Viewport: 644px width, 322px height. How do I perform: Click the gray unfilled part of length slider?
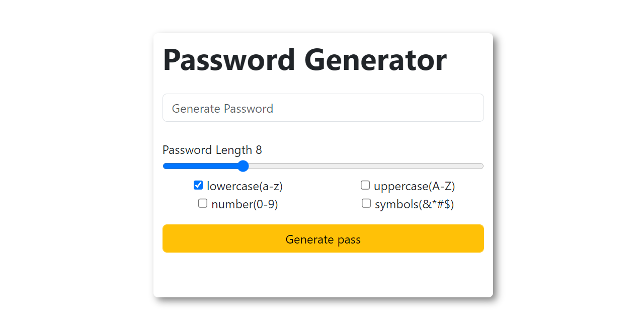tap(362, 166)
